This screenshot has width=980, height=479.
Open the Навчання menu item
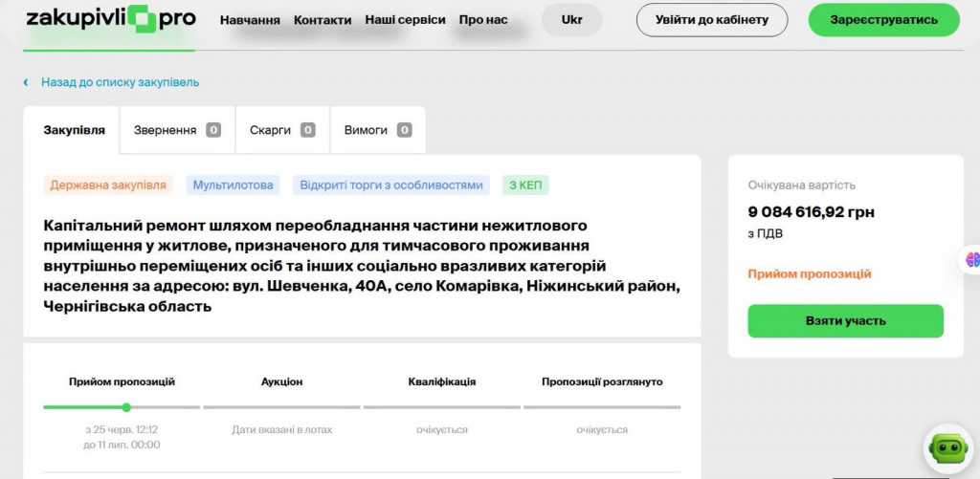250,20
